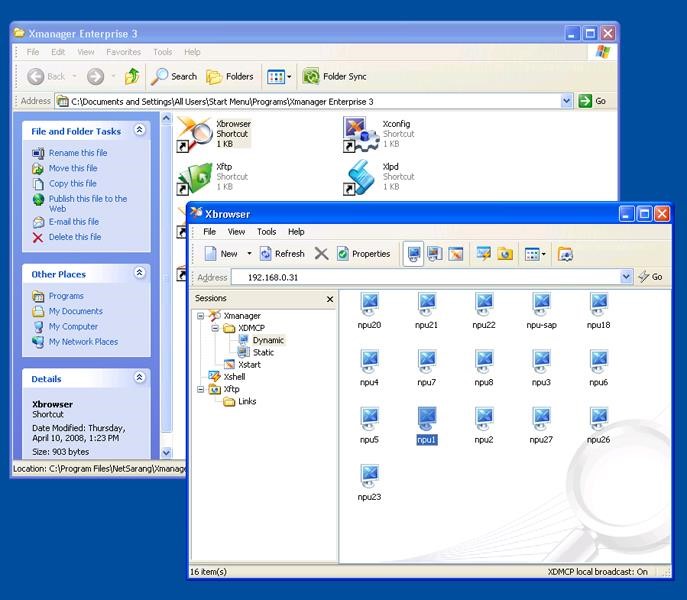The height and width of the screenshot is (600, 687).
Task: Collapse the File and Folder Tasks panel
Action: point(139,130)
